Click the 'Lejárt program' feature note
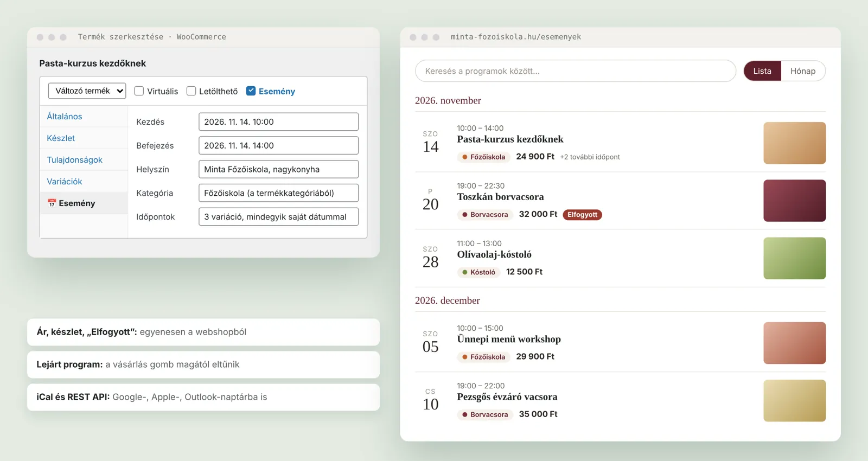Viewport: 868px width, 461px height. pos(203,364)
